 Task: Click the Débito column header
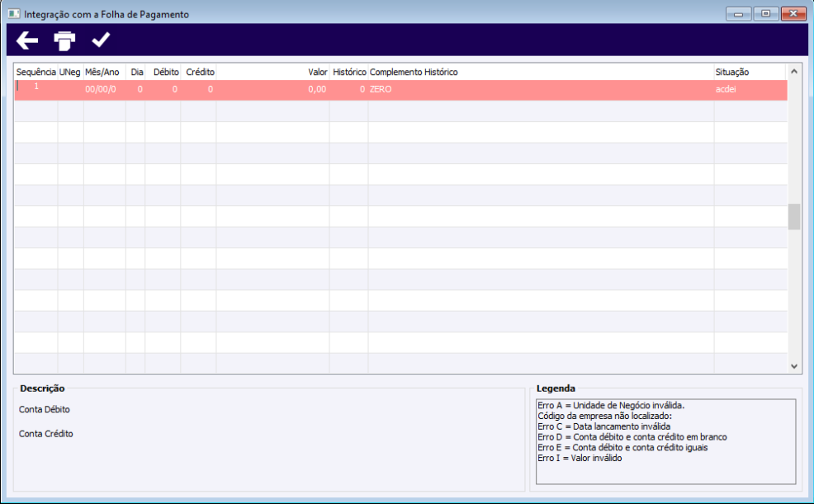[163, 72]
